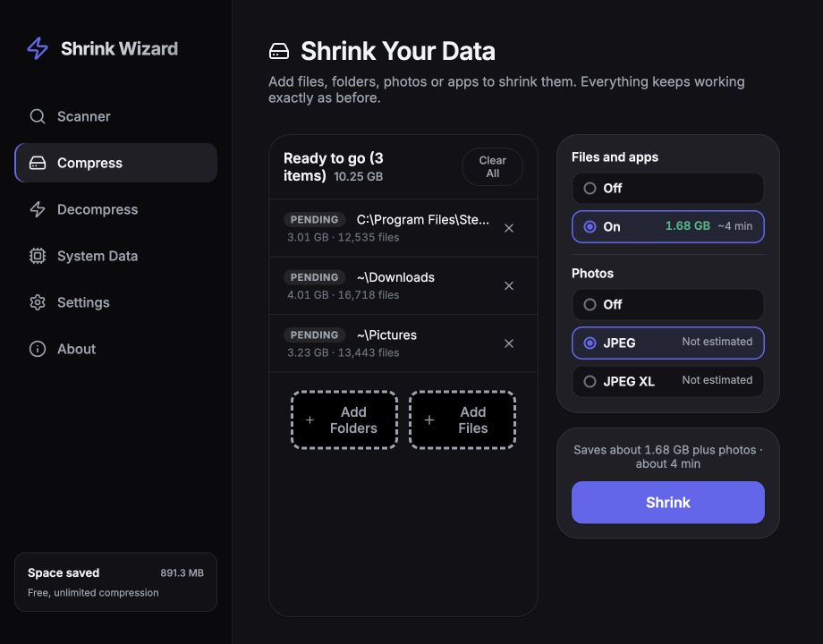The width and height of the screenshot is (823, 644).
Task: Go to Decompress page
Action: coord(116,209)
